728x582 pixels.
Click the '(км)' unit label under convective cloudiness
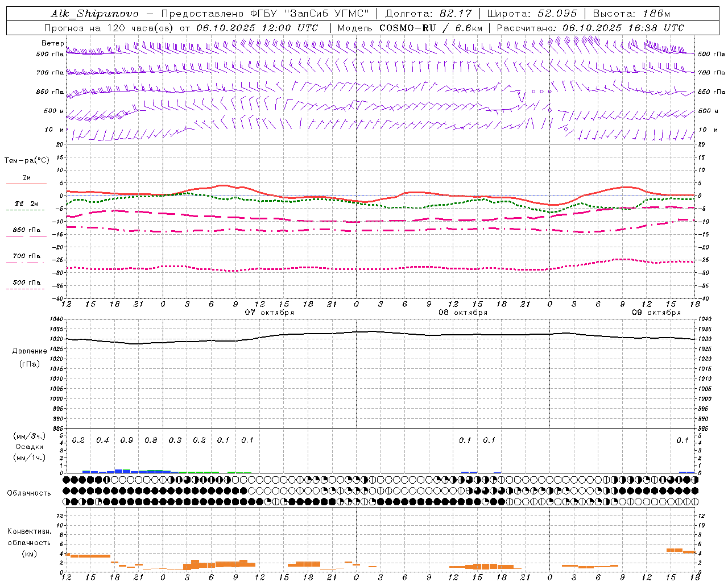point(30,553)
